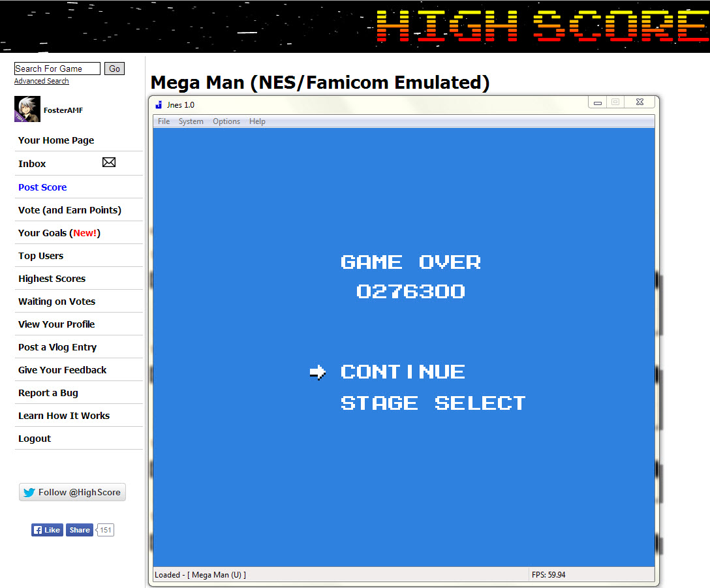Select Post a Vlog Entry
The width and height of the screenshot is (710, 588).
(57, 347)
